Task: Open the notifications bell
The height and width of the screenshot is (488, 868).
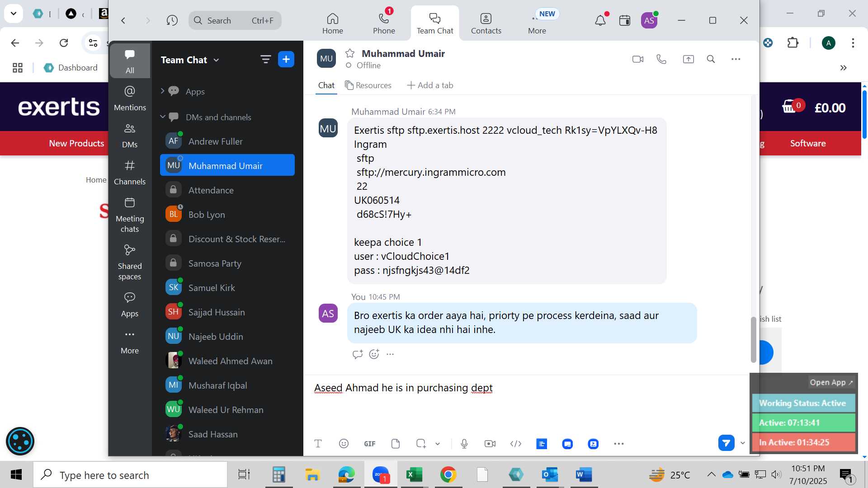Action: [600, 20]
